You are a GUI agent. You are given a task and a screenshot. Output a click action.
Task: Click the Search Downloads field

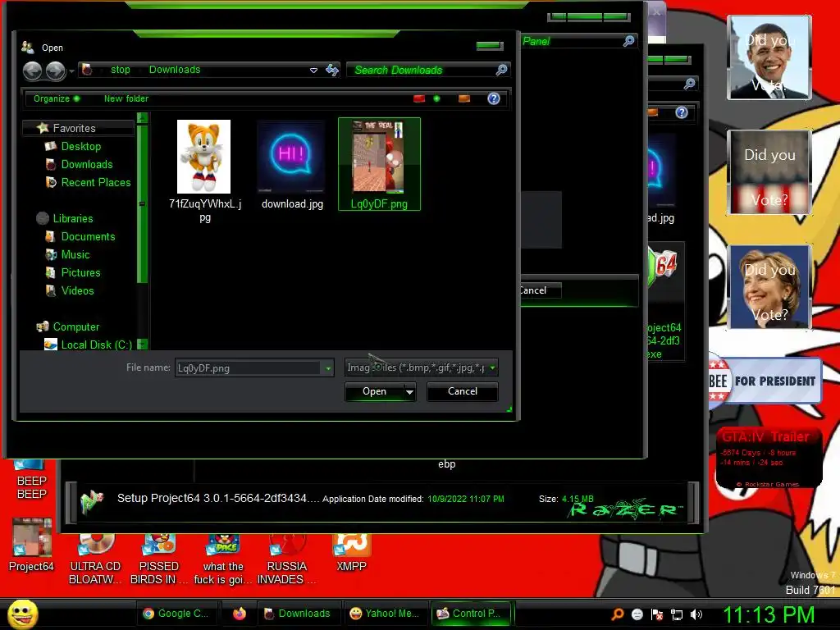[422, 70]
